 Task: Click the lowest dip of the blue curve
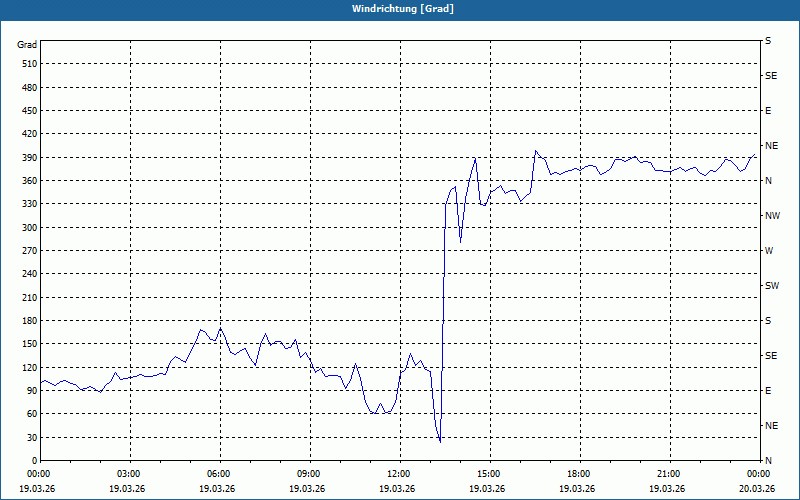click(x=440, y=441)
